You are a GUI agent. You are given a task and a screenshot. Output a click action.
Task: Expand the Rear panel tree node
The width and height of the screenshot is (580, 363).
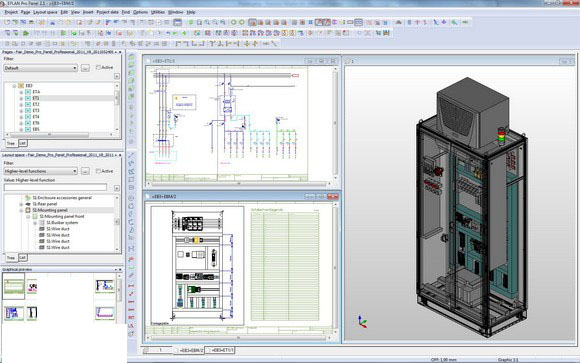click(x=21, y=204)
